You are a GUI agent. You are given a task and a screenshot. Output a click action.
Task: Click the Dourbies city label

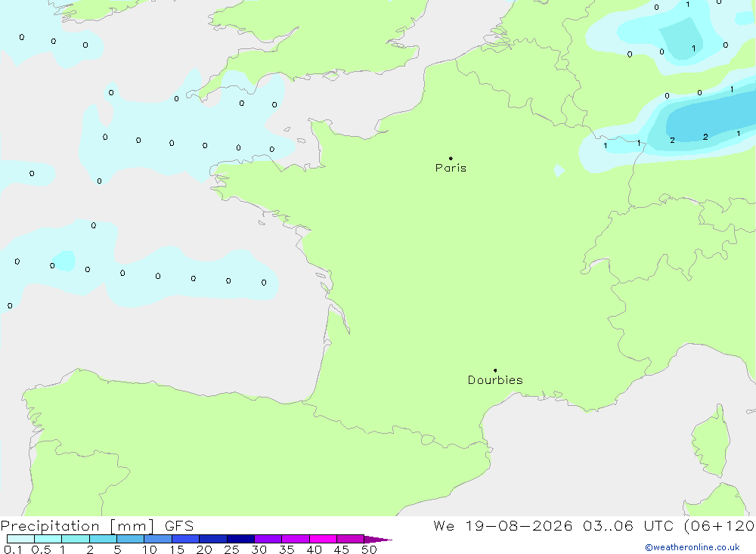[495, 380]
